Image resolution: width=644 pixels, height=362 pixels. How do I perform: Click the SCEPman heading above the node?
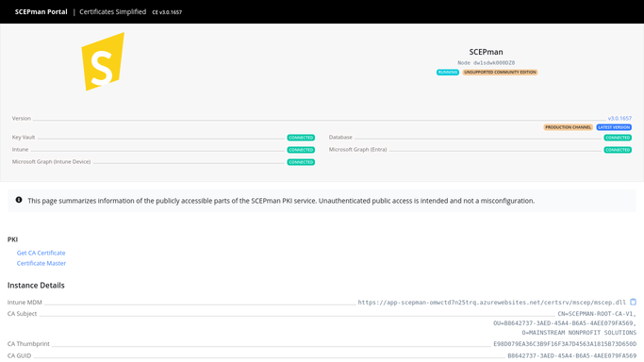486,52
